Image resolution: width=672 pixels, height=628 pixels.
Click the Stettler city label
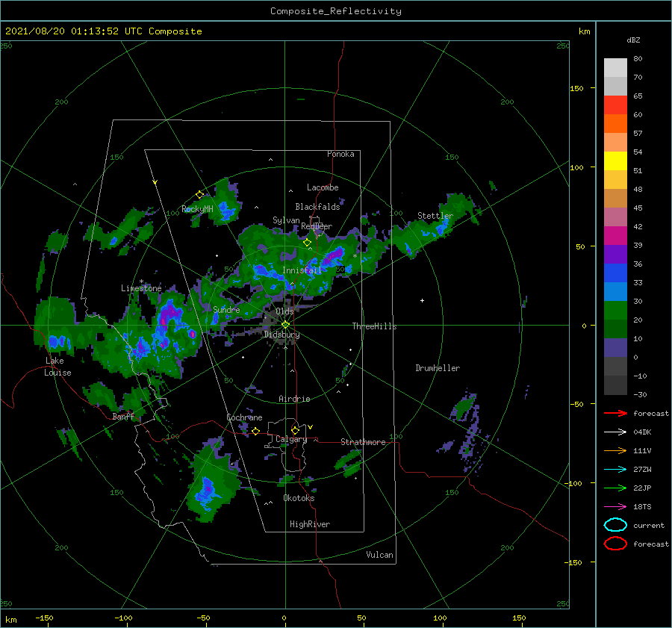click(435, 216)
